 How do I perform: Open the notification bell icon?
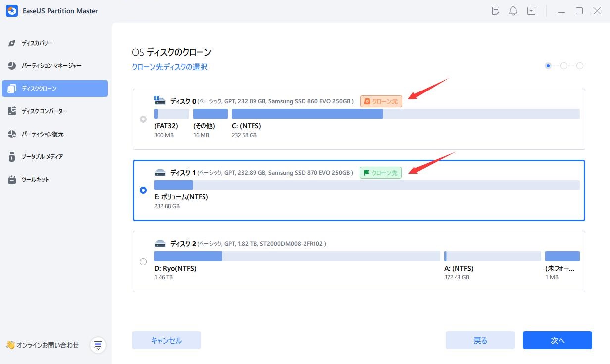(513, 11)
